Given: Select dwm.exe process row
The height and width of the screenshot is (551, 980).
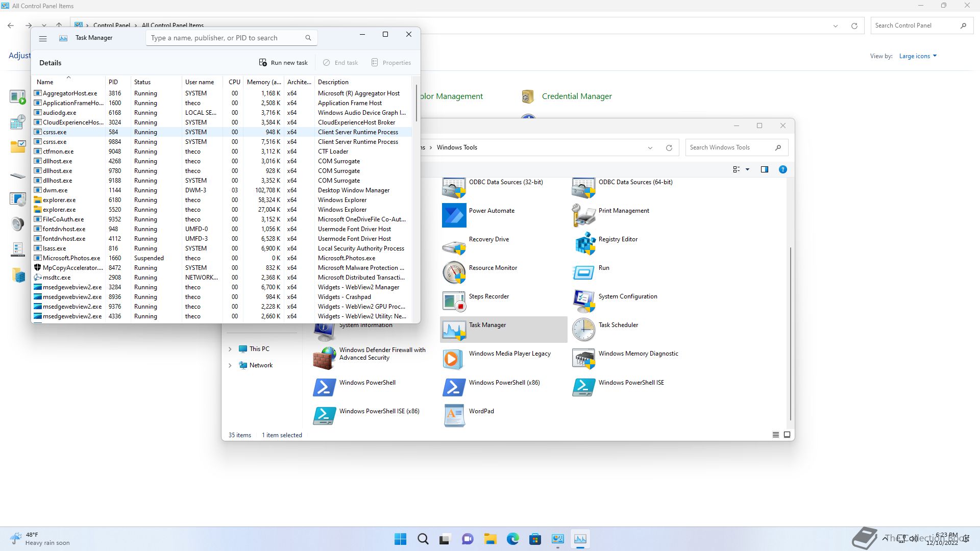Looking at the screenshot, I should pyautogui.click(x=222, y=190).
